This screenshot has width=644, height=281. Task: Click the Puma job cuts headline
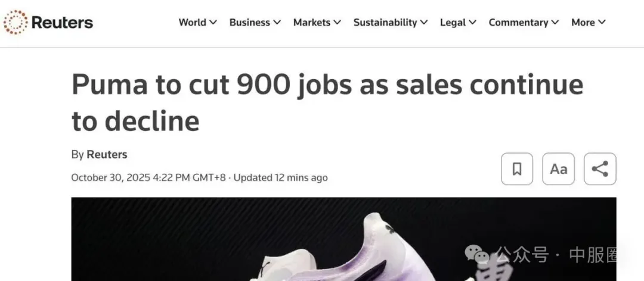(x=327, y=102)
